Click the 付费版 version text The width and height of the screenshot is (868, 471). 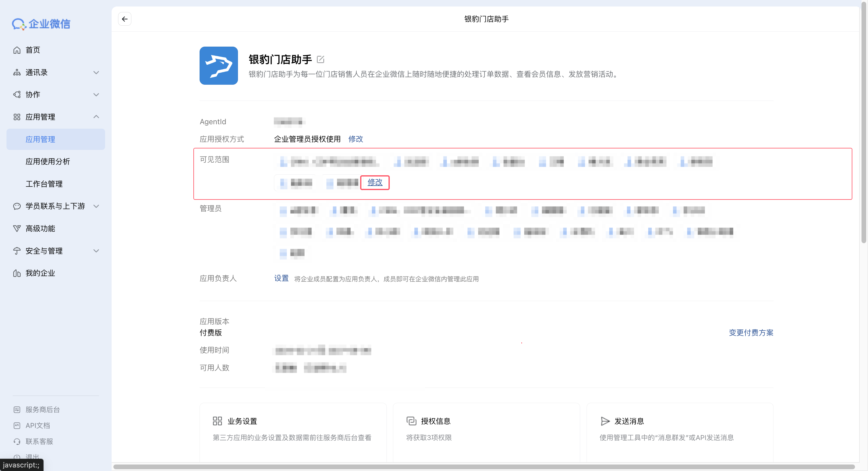(211, 333)
